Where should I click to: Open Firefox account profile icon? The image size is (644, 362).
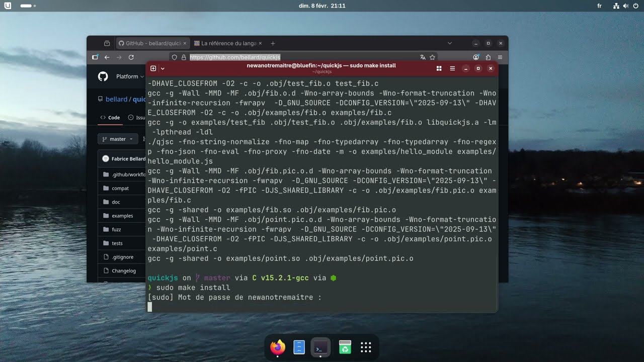[x=476, y=57]
